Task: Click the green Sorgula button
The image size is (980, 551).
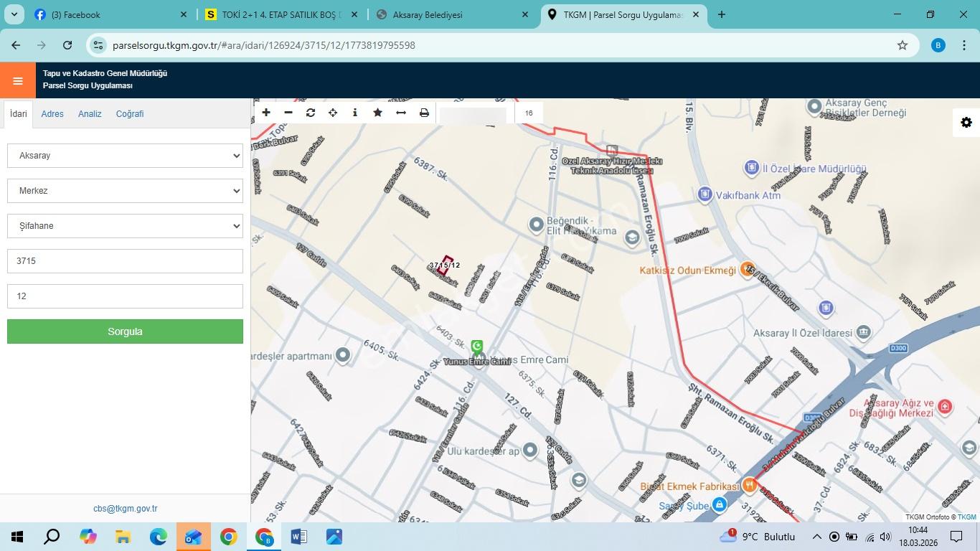Action: coord(125,331)
